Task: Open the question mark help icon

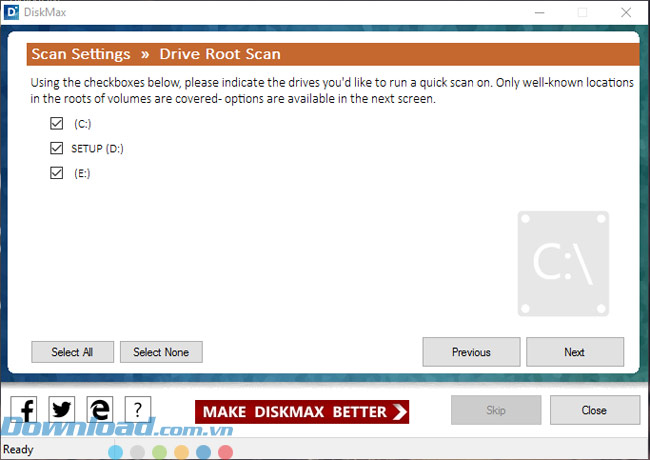Action: pyautogui.click(x=138, y=409)
